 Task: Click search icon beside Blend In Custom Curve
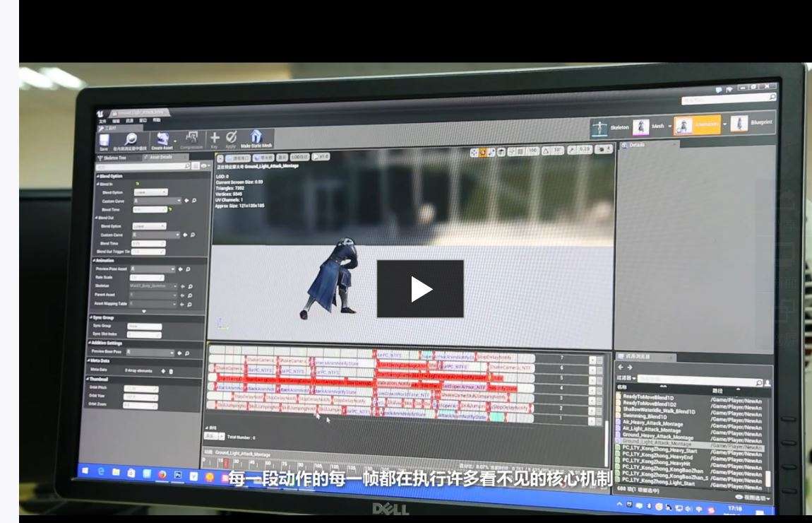(194, 200)
